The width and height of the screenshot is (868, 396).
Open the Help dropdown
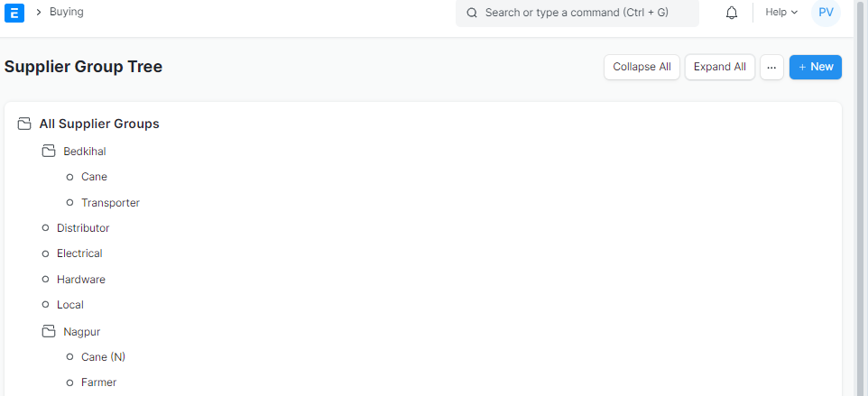(781, 12)
